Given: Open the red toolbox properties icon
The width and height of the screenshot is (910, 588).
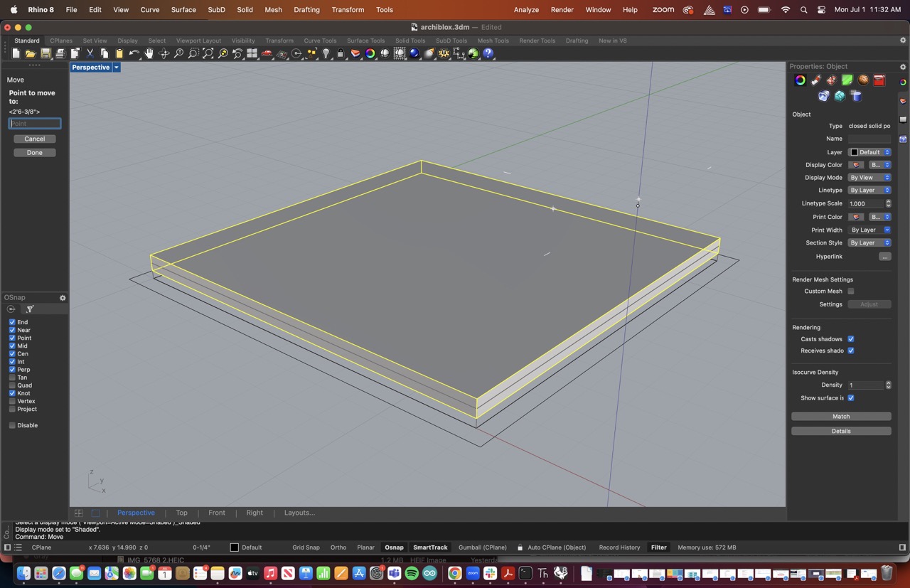Looking at the screenshot, I should pos(879,80).
